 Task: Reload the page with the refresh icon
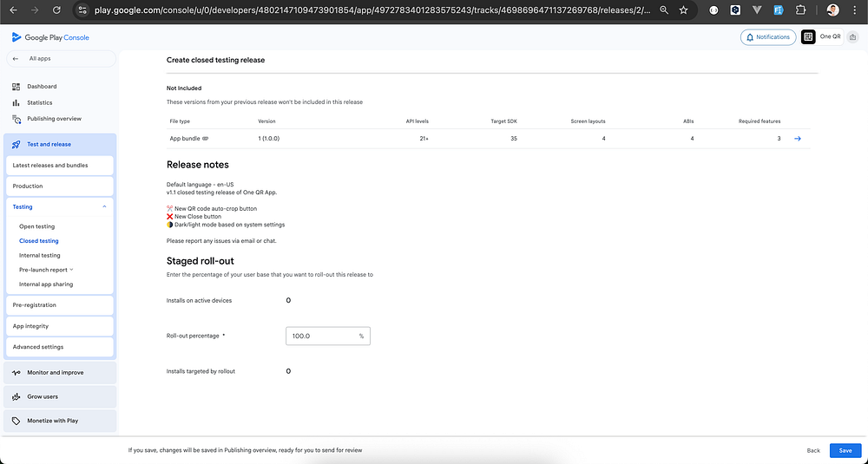click(x=56, y=10)
